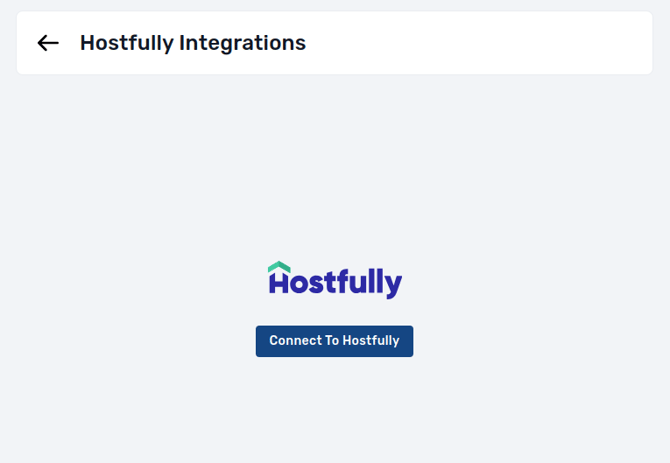
Task: Click the green roof icon in Hostfully logo
Action: (x=279, y=267)
